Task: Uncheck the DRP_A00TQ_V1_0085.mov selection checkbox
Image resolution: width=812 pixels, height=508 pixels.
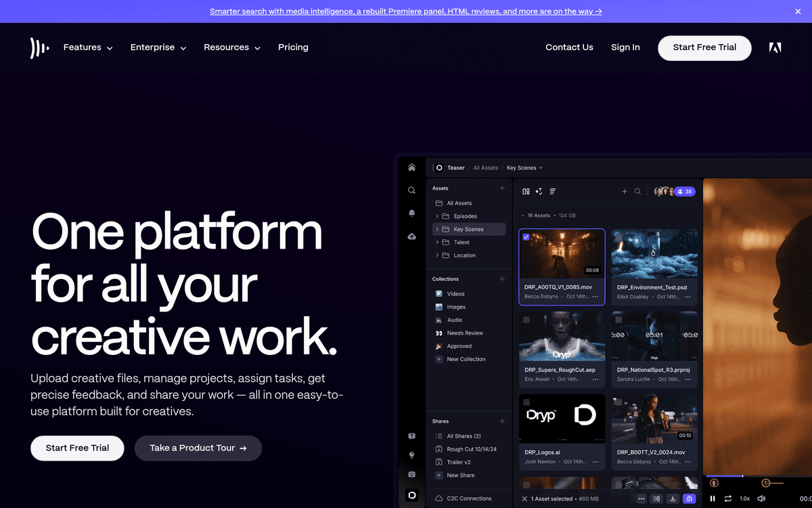Action: tap(526, 236)
